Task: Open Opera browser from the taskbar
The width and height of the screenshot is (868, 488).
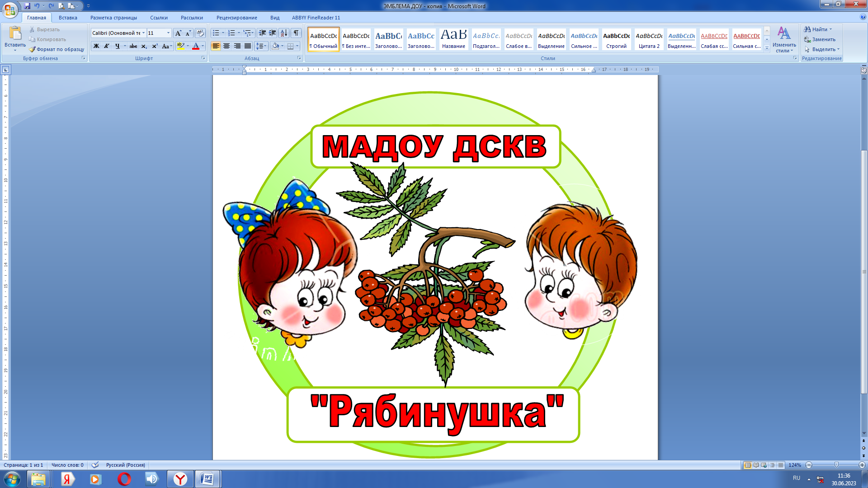Action: click(x=124, y=479)
